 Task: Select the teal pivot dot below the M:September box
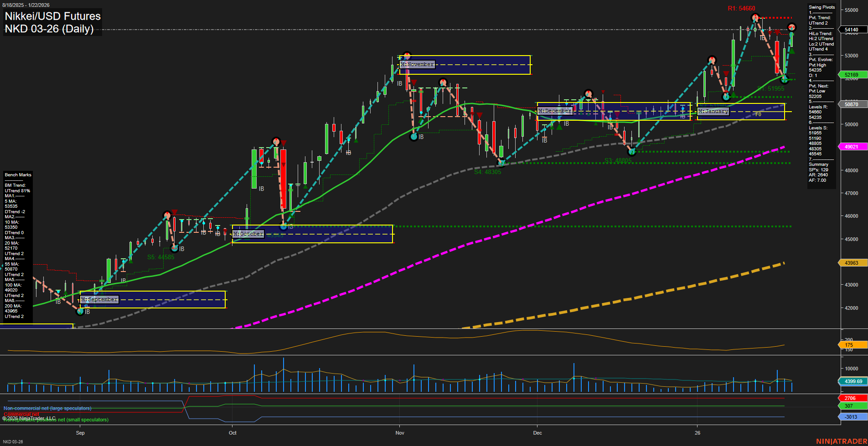click(80, 312)
